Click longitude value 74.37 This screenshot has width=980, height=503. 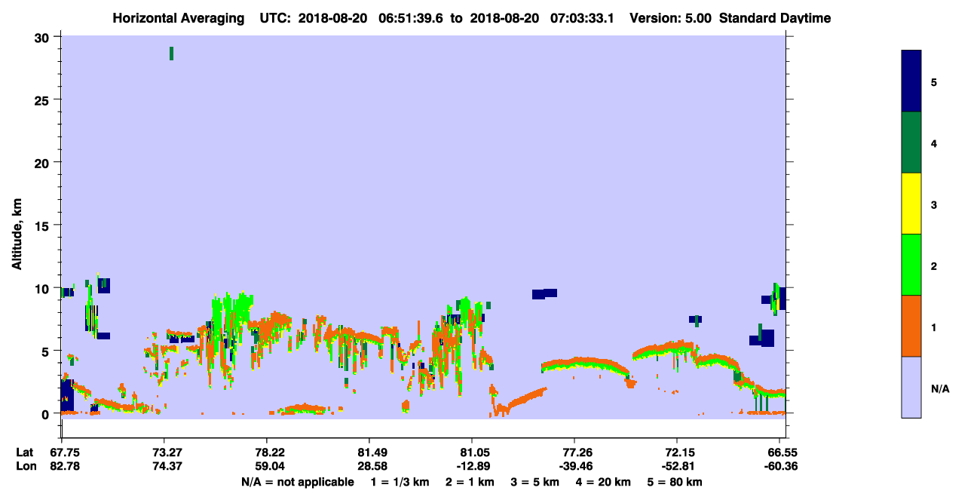point(167,466)
